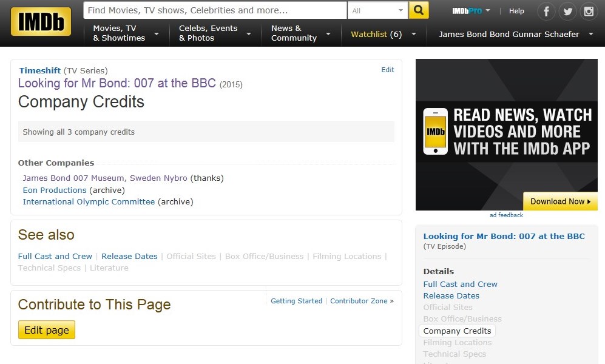Go to Full Cast and Crew in See also

pyautogui.click(x=55, y=256)
